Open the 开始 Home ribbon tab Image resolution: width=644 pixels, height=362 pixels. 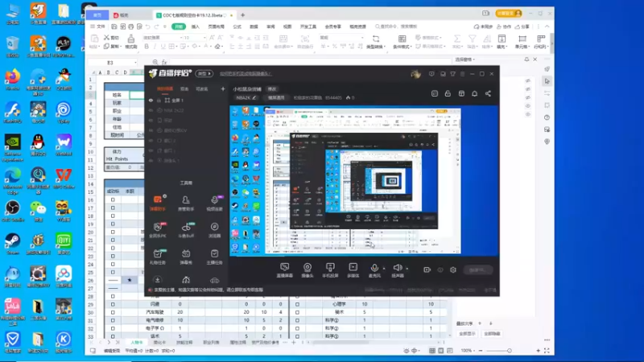[x=179, y=27]
